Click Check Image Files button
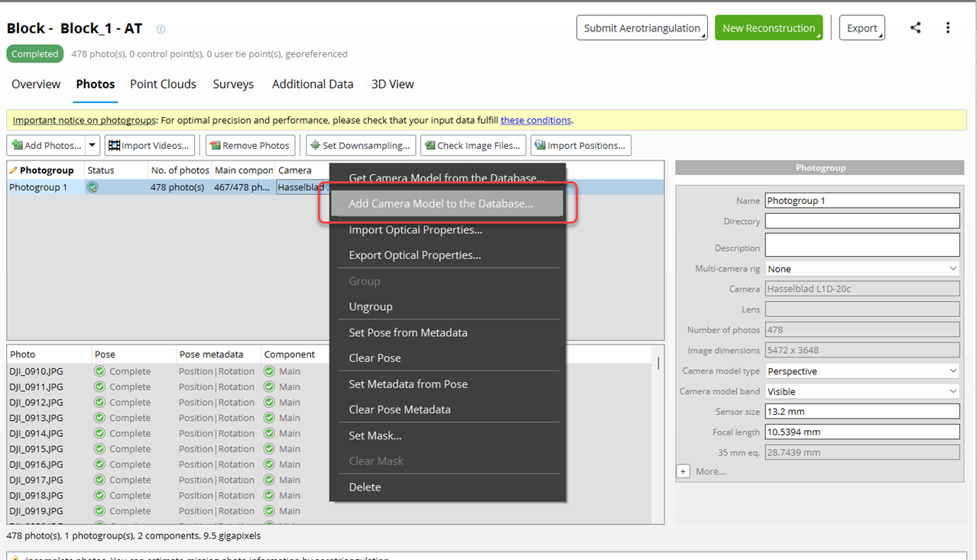Image resolution: width=977 pixels, height=560 pixels. coord(473,145)
